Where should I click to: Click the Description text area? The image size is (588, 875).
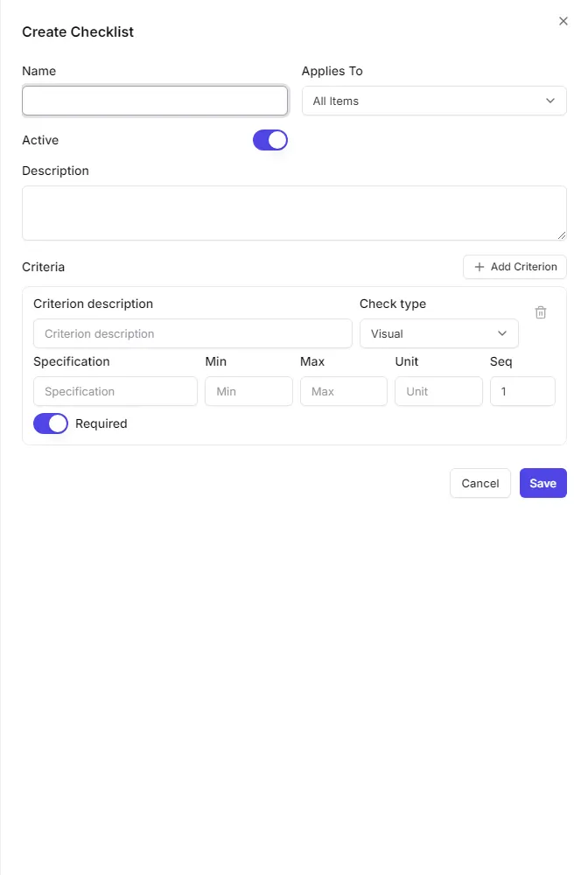(294, 213)
